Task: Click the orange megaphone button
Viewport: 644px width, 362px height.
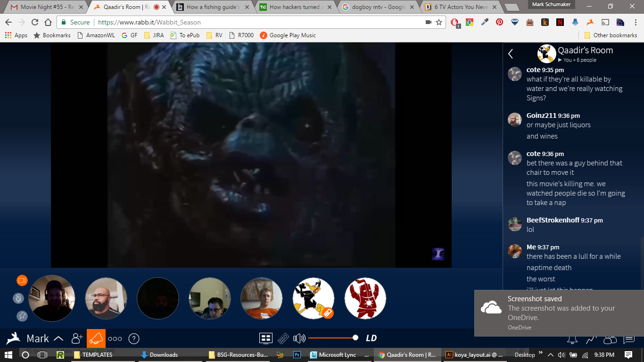Action: [96, 338]
